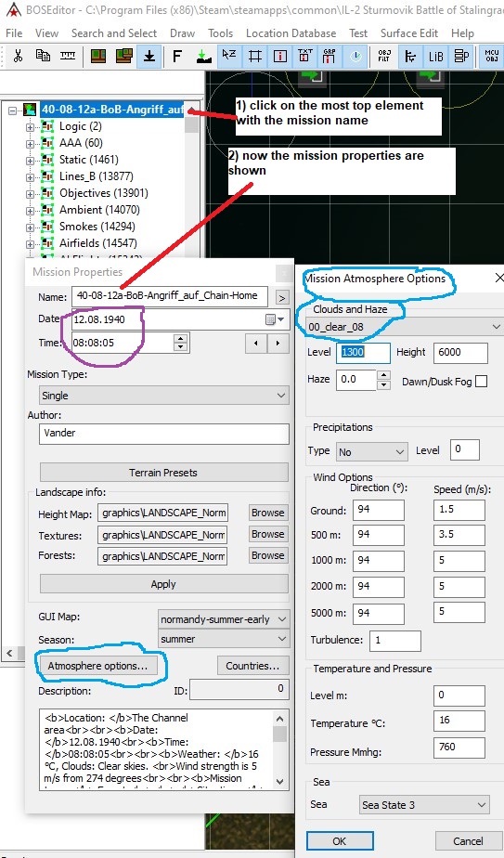The width and height of the screenshot is (504, 858).
Task: Toggle the Dawn/Dusk Fog checkbox
Action: tap(481, 382)
